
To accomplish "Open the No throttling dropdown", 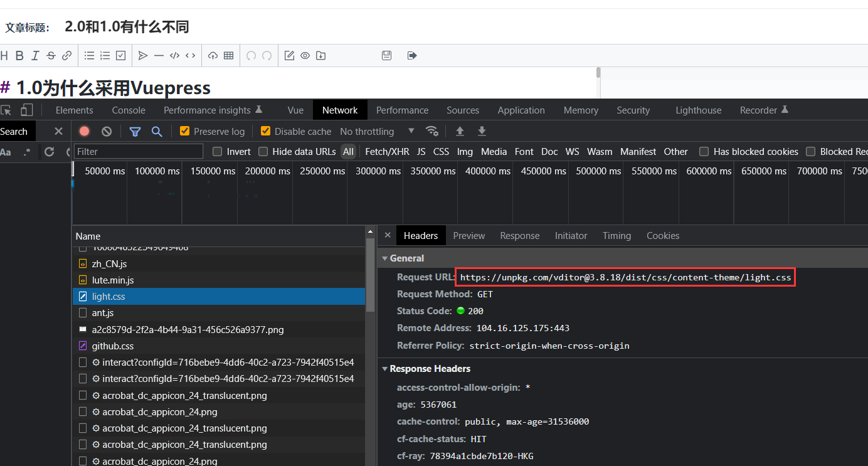I will [377, 131].
